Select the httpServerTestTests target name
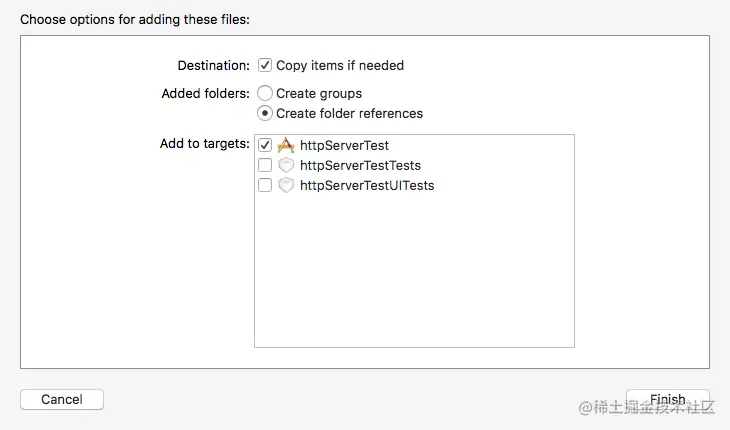The width and height of the screenshot is (730, 430). pos(360,165)
